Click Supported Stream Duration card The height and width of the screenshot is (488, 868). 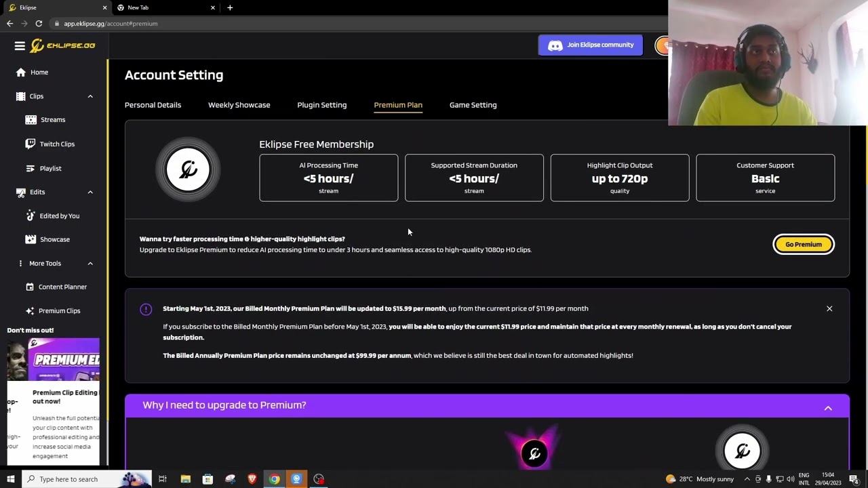tap(474, 178)
